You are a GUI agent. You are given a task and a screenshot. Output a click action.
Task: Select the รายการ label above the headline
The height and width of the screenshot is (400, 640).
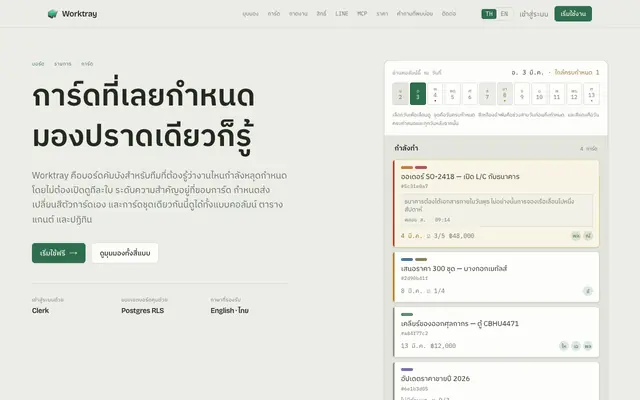point(62,64)
